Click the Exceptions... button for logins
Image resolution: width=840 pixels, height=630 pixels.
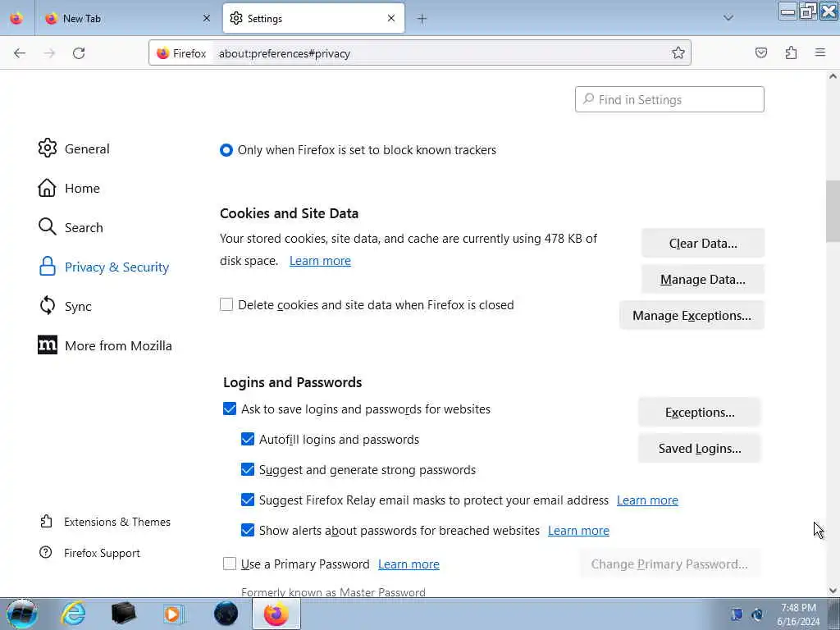click(x=700, y=412)
